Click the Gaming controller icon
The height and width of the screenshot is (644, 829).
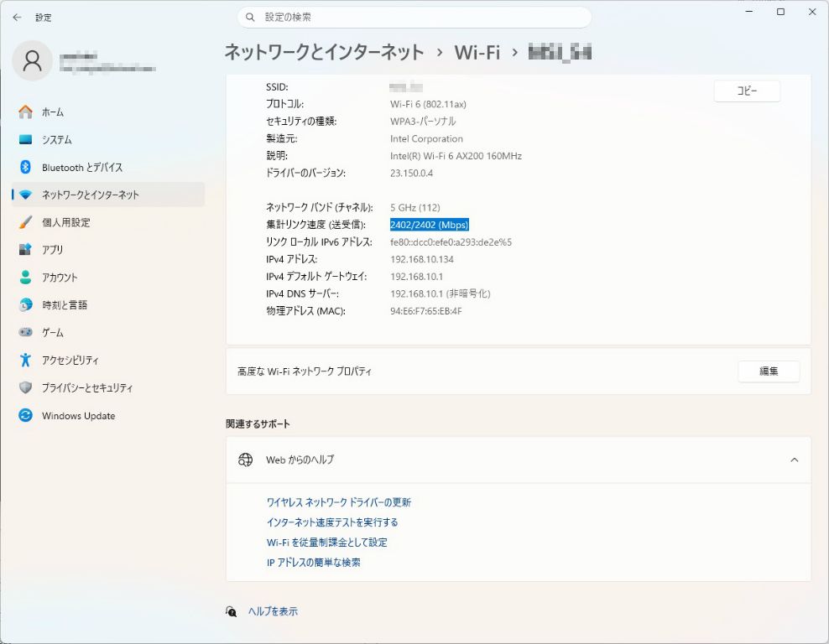coord(25,332)
